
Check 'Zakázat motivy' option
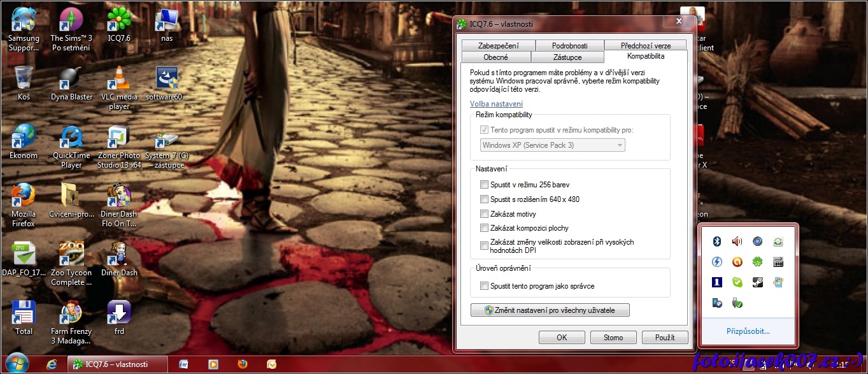coord(485,213)
